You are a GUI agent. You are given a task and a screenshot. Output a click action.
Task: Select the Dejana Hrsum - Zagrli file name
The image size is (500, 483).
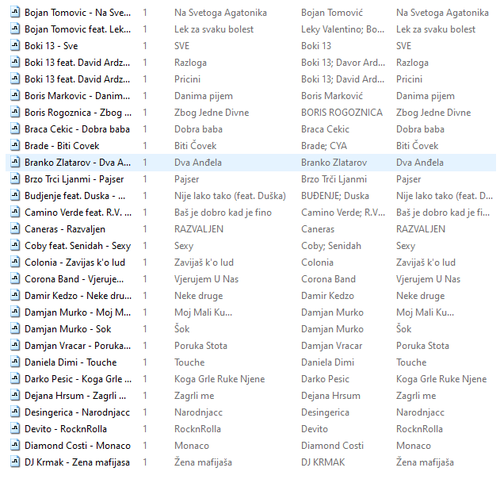(75, 396)
